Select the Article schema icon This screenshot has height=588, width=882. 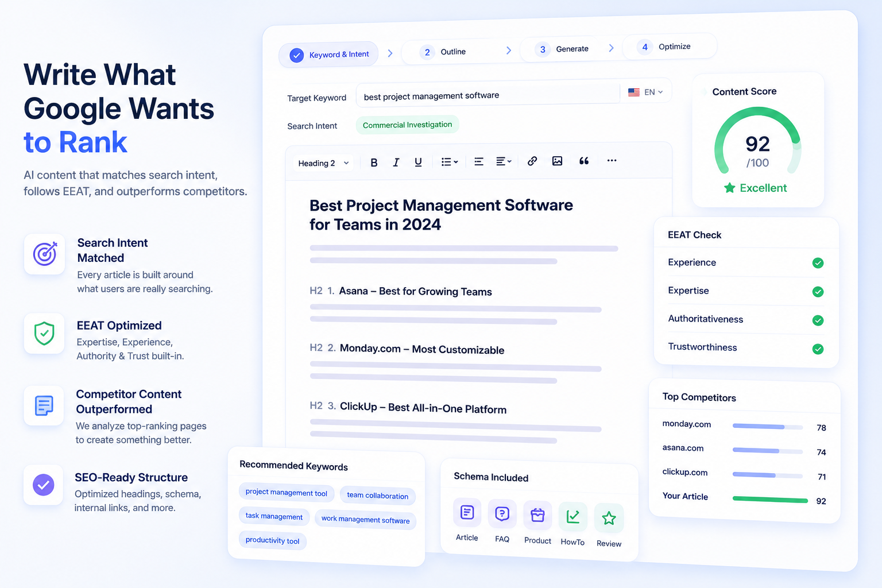click(467, 512)
